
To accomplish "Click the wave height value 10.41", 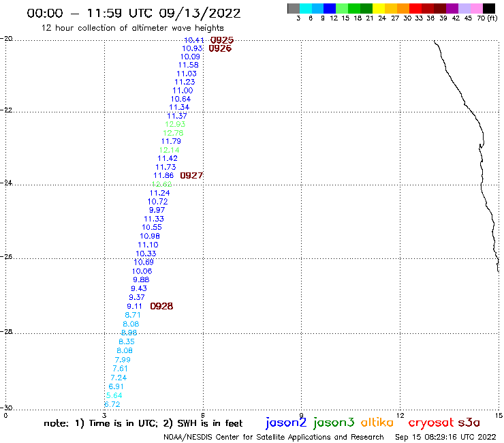I will point(194,40).
